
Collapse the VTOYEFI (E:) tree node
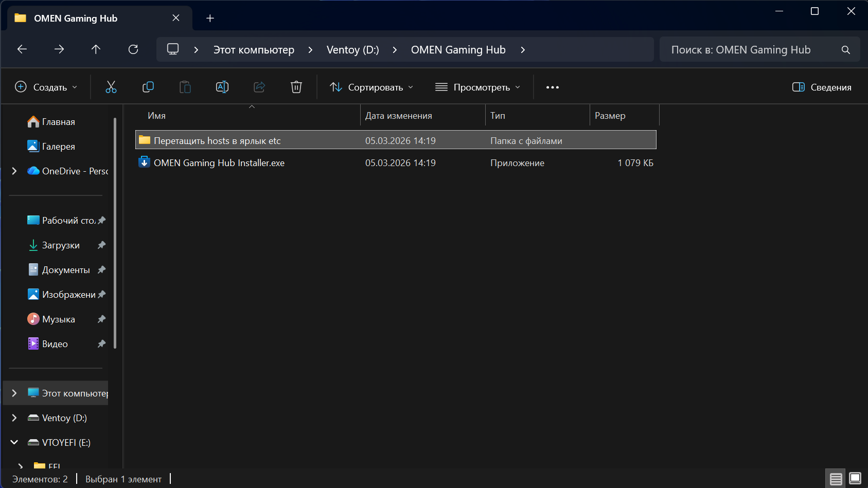[14, 443]
